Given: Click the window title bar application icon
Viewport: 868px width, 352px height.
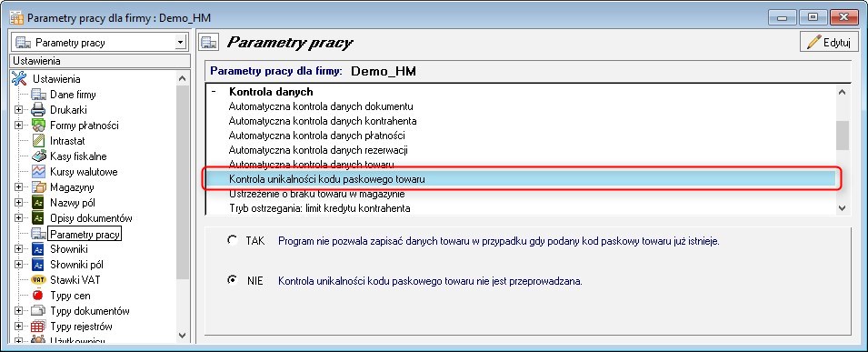Looking at the screenshot, I should [x=16, y=18].
